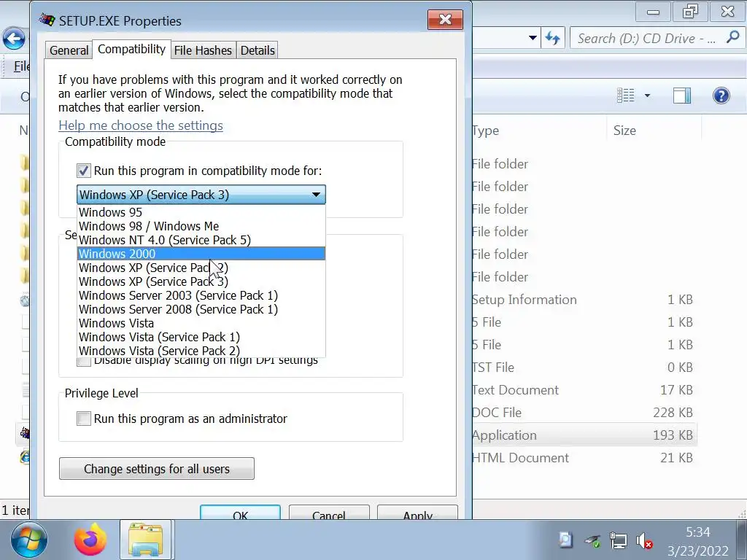Click the SETUP.EXE title bar icon
The height and width of the screenshot is (560, 747).
coord(47,20)
